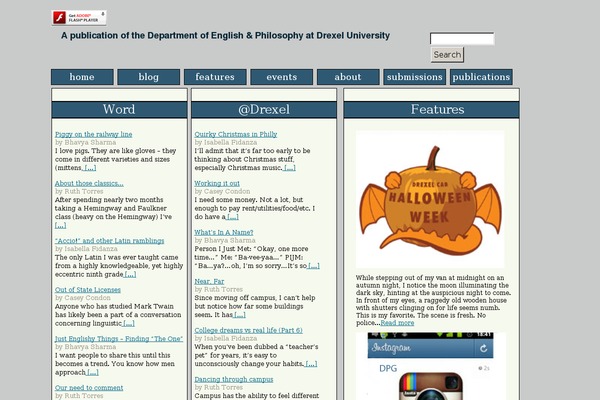Click 'by Isabella Fidanza' under Quirky Christmas
Image resolution: width=600 pixels, height=400 pixels.
[226, 142]
